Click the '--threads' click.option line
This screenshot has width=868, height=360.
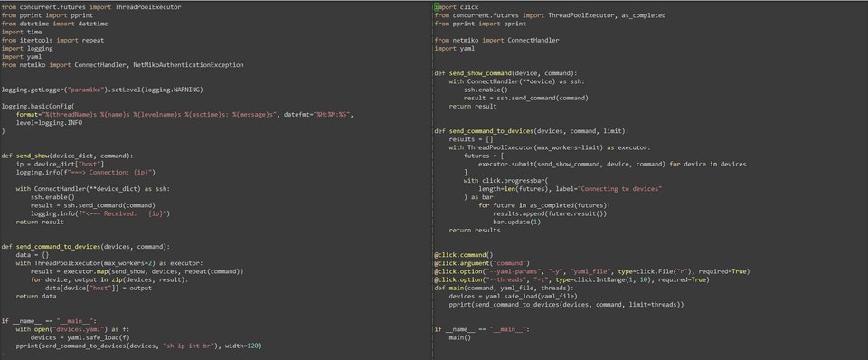(571, 280)
